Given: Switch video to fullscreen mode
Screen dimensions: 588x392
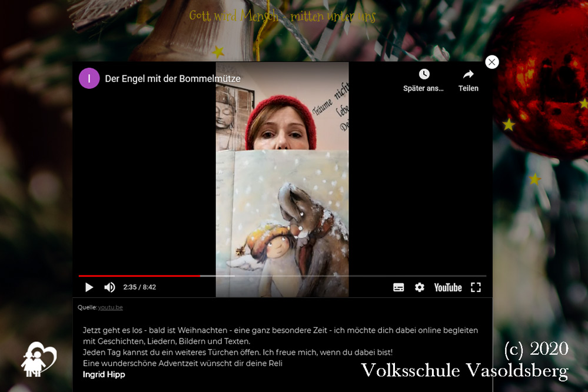Looking at the screenshot, I should coord(476,287).
